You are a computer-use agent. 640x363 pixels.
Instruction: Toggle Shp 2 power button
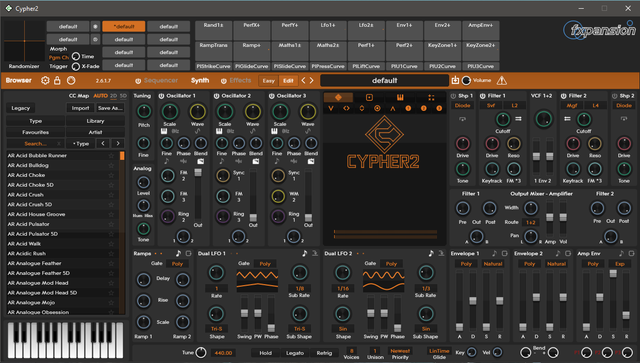click(615, 96)
